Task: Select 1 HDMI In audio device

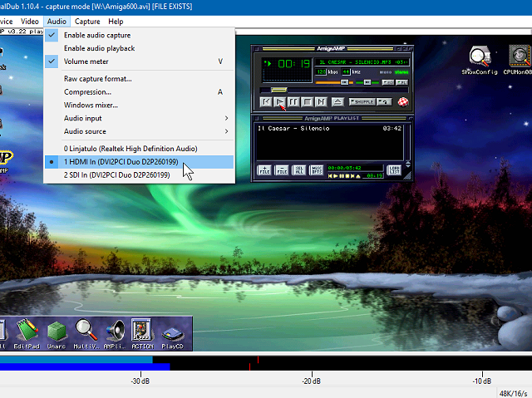Action: [x=139, y=162]
